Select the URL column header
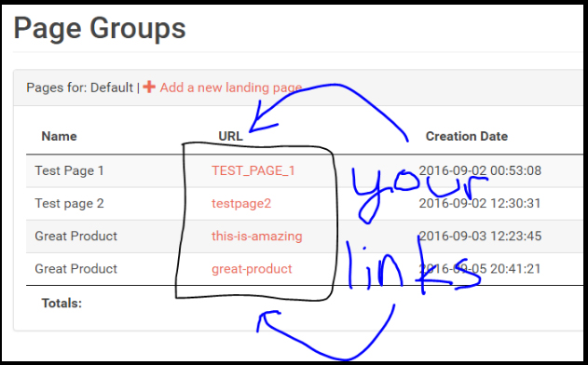This screenshot has height=365, width=588. (x=230, y=136)
